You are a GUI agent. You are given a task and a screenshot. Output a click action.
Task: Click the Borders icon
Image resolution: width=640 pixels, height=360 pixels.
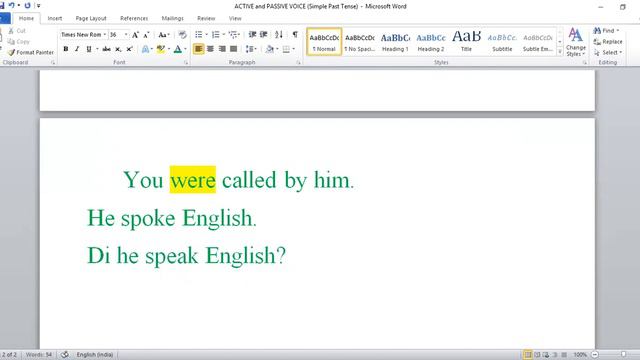[x=286, y=49]
